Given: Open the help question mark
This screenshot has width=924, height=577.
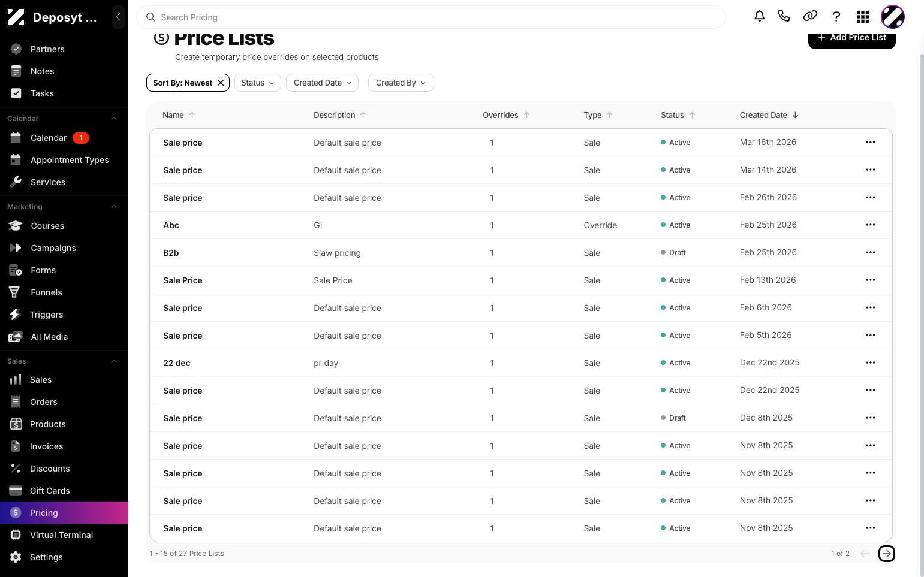Looking at the screenshot, I should point(836,16).
